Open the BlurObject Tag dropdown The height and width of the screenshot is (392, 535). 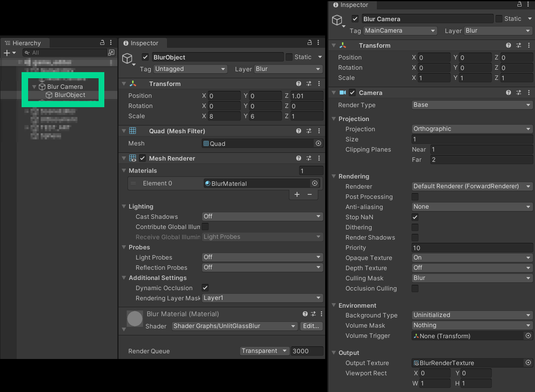[190, 69]
